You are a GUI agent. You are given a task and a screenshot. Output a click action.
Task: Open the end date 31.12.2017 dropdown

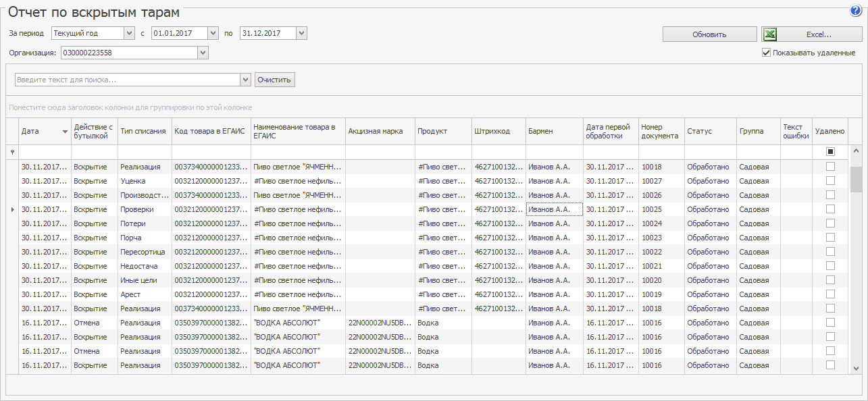click(301, 33)
